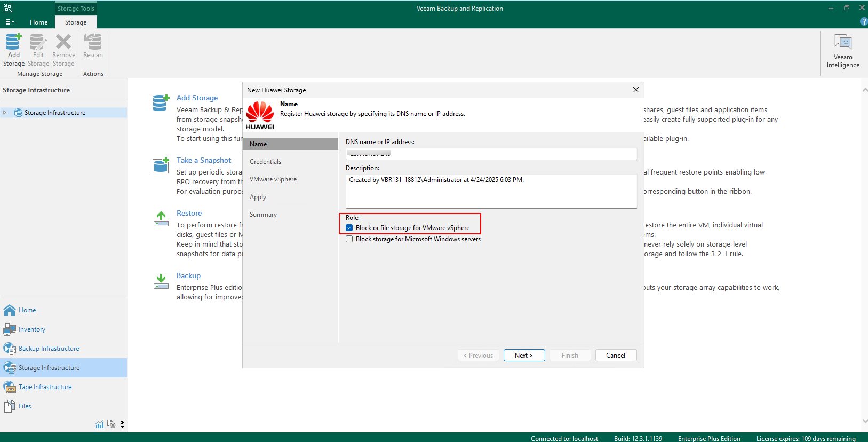Switch to the Storage ribbon tab
The height and width of the screenshot is (442, 868).
76,22
